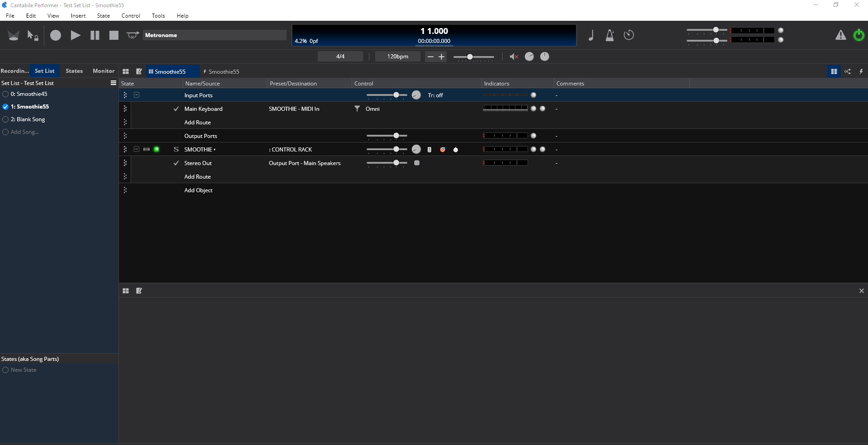Toggle the Main Keyboard route checkmark
868x445 pixels.
(176, 109)
